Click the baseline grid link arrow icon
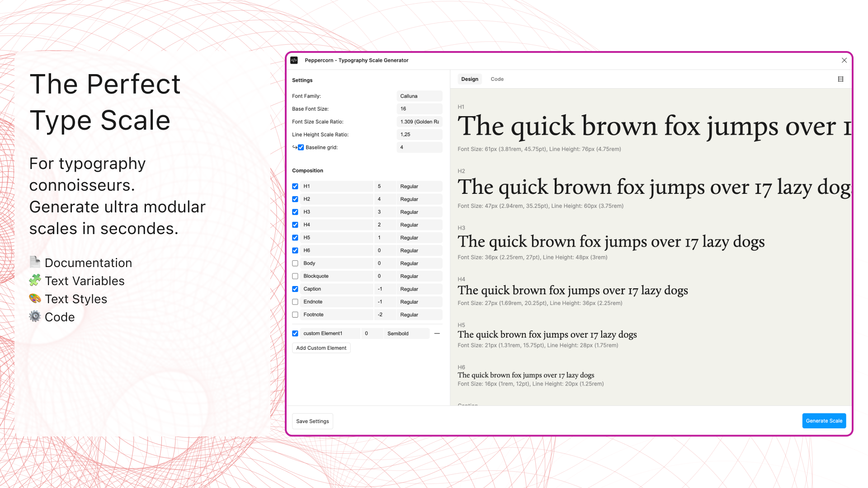 click(x=294, y=147)
